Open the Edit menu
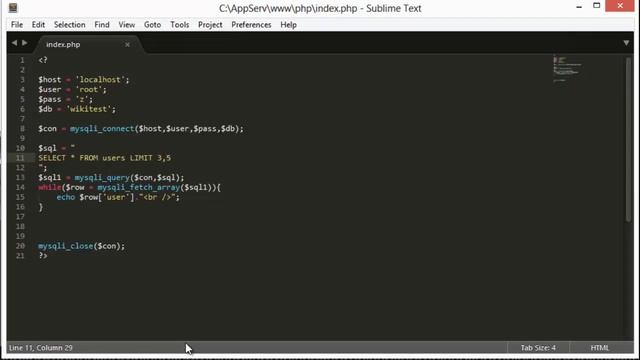Image resolution: width=640 pixels, height=360 pixels. [x=38, y=25]
